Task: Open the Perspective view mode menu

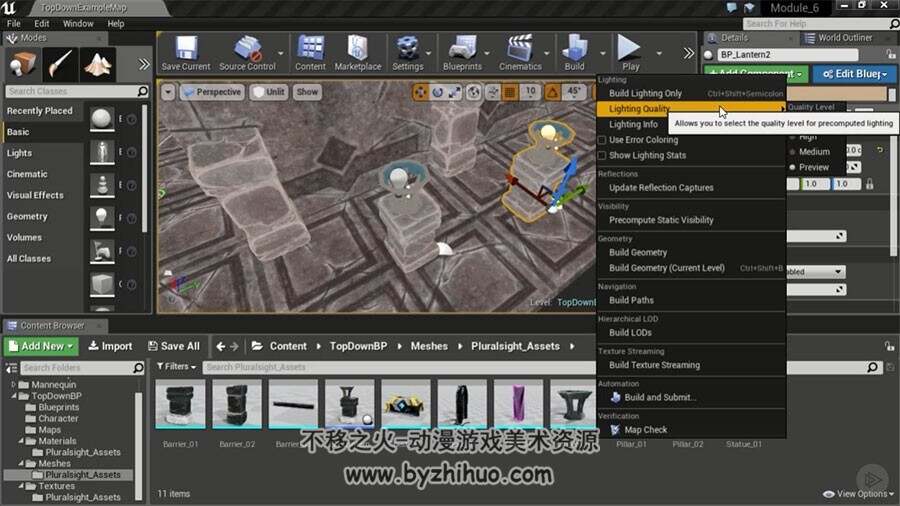Action: [x=212, y=92]
